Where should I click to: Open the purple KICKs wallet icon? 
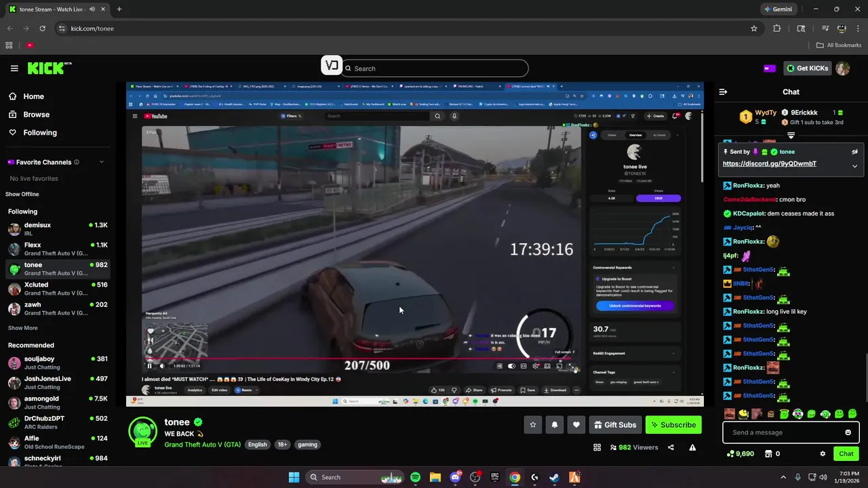coord(769,68)
